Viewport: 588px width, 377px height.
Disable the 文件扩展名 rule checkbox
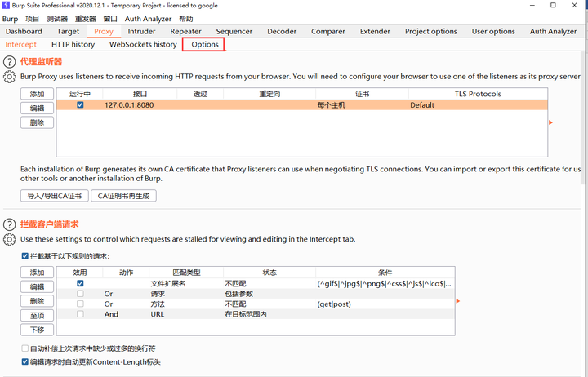[x=80, y=283]
